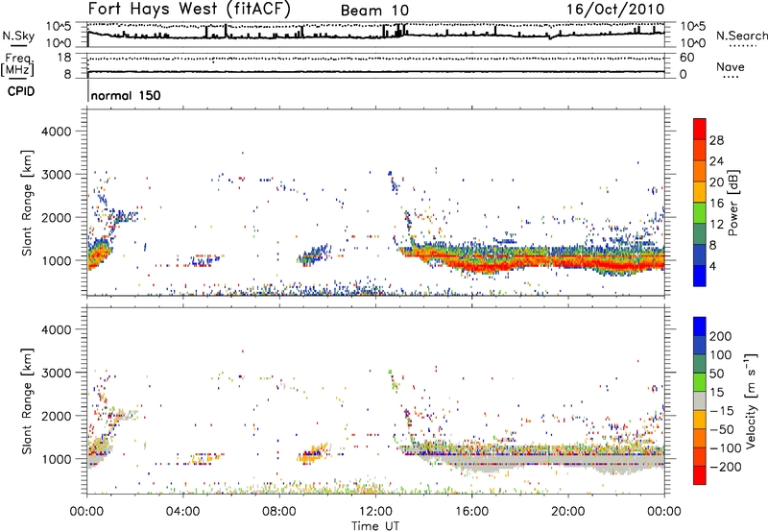Click the 'Fort Hays West (fitACF)' title
Screen dimensions: 768x532
coord(189,10)
